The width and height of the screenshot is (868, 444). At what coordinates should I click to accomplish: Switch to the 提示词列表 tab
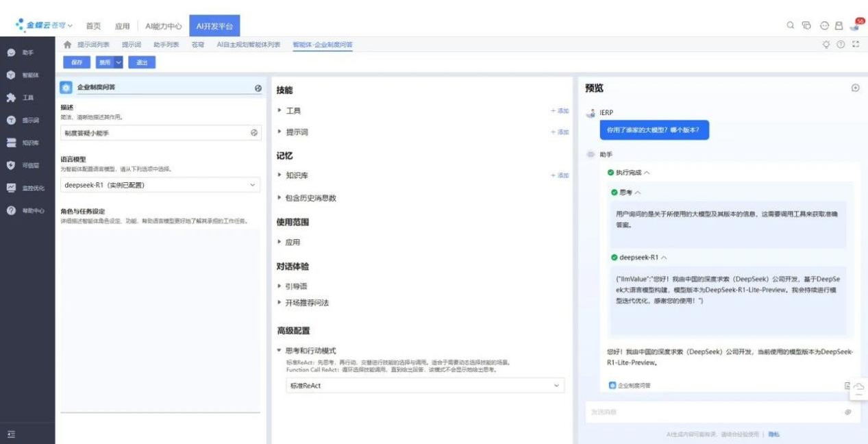tap(94, 45)
